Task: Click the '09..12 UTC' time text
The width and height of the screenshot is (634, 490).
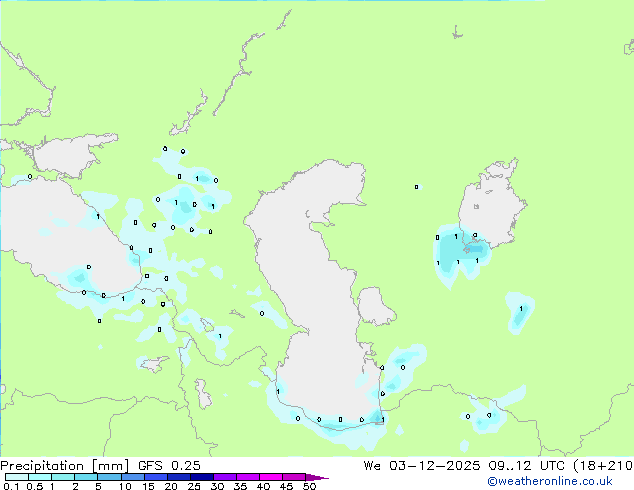Action: tap(526, 466)
